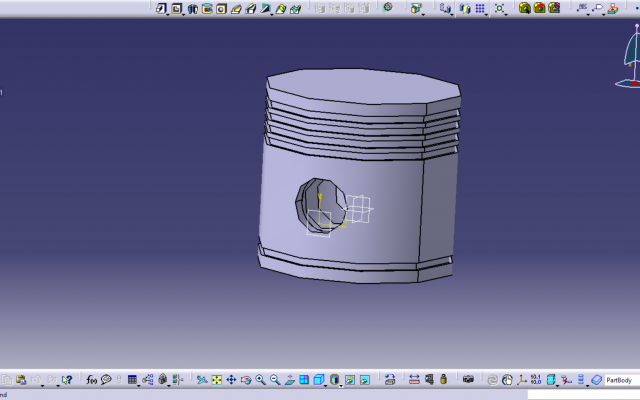Click the compass at top right of viewport
The image size is (640, 400).
coord(630,56)
